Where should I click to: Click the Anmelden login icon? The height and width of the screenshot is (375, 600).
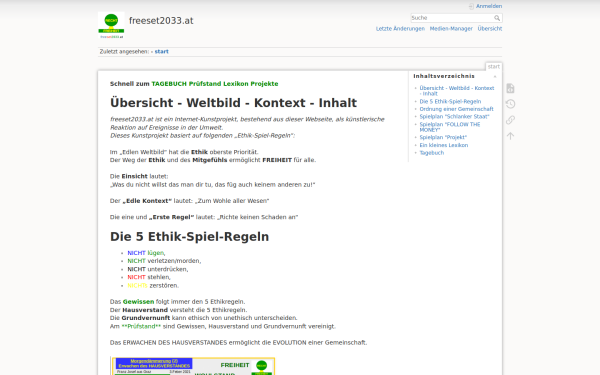(x=471, y=6)
